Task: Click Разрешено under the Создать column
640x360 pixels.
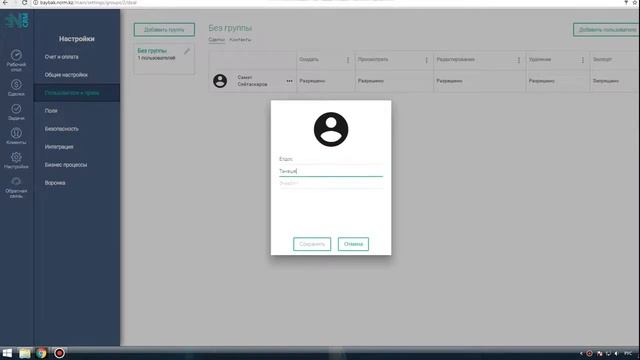Action: click(x=312, y=81)
